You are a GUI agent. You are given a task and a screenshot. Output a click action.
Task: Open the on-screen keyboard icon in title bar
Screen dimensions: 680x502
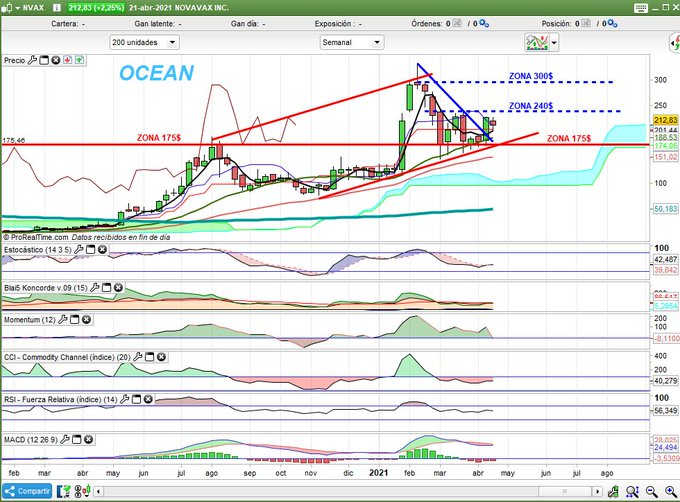tap(641, 8)
